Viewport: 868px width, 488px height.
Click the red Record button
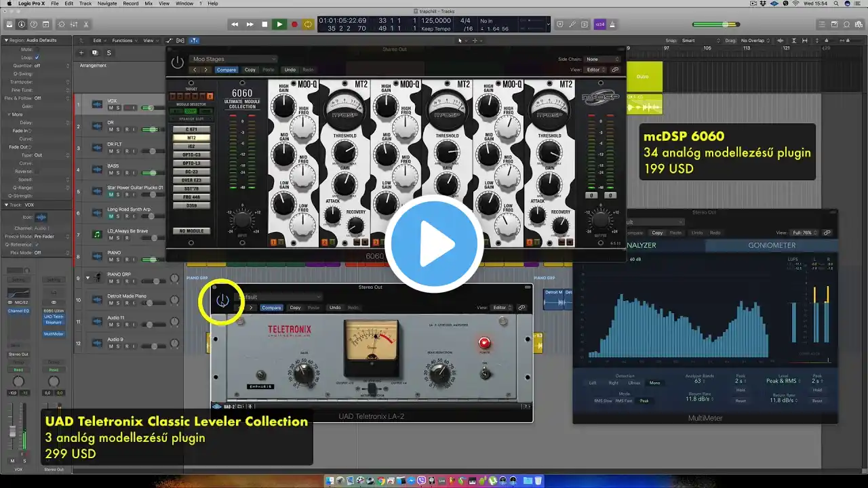click(x=294, y=24)
